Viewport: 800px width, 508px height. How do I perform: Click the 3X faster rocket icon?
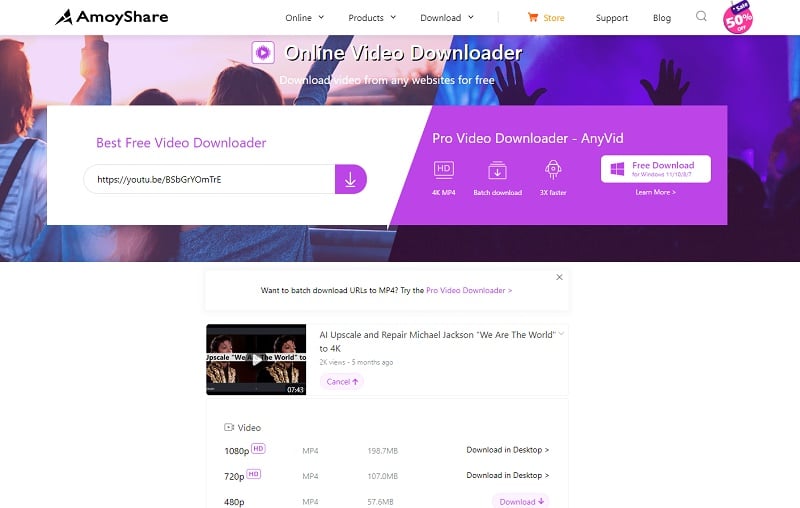click(553, 169)
